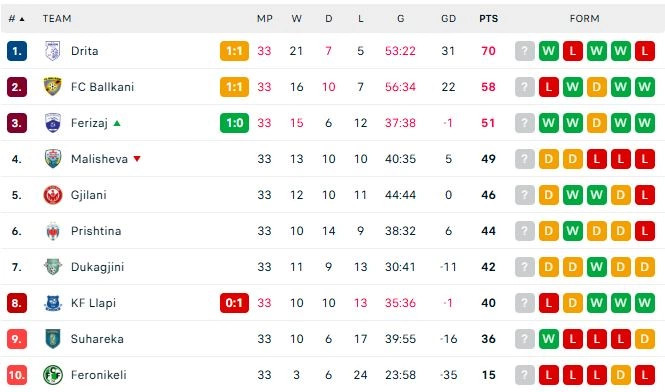The width and height of the screenshot is (665, 392).
Task: Sort by GD column header
Action: click(x=448, y=19)
